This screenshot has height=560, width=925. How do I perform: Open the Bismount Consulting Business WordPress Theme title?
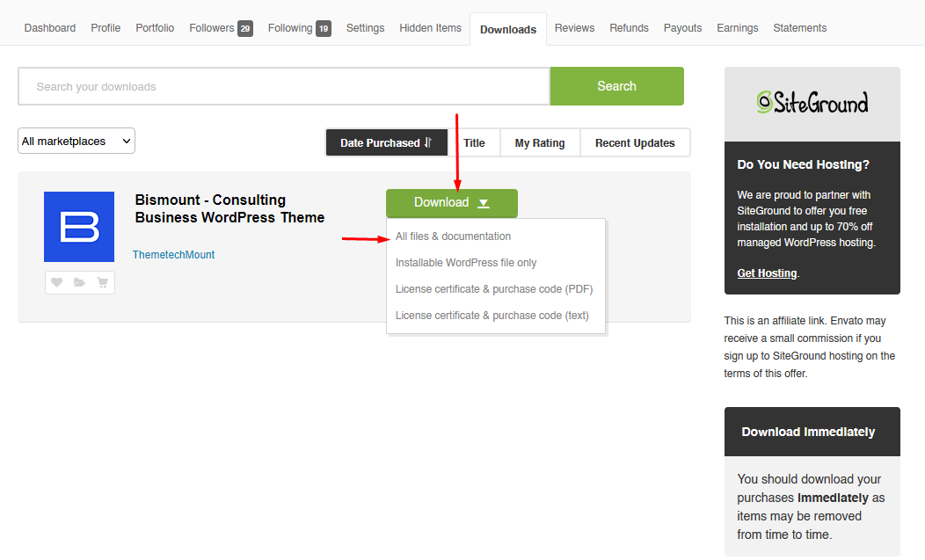229,208
